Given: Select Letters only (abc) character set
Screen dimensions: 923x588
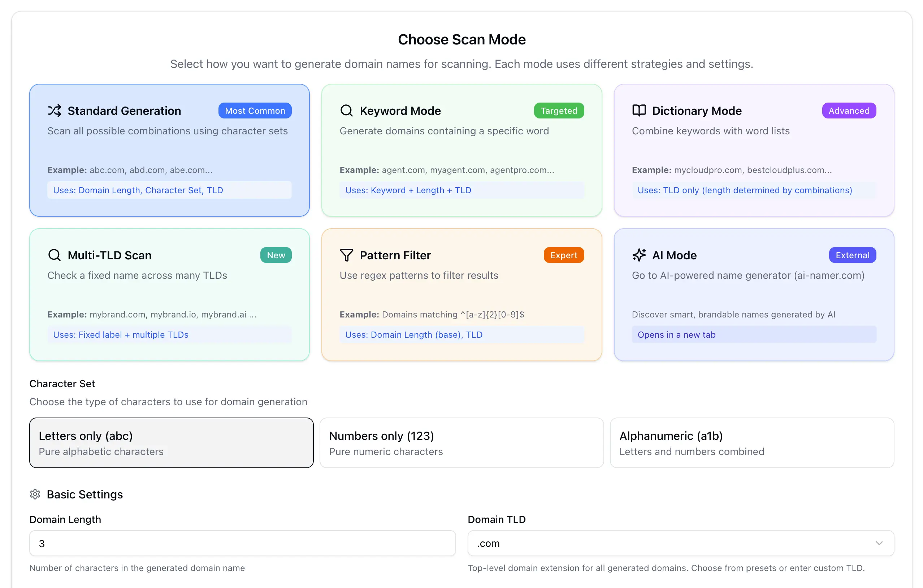Looking at the screenshot, I should (171, 443).
